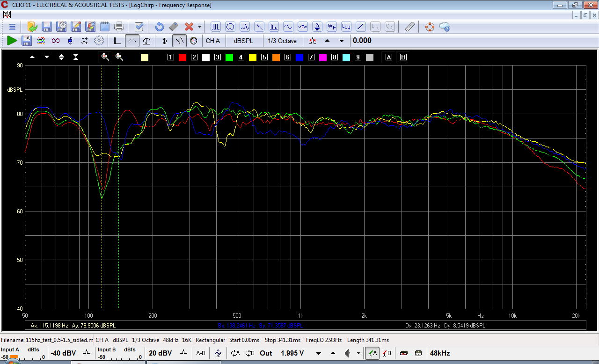
Task: Open the dBSPL units selector
Action: pos(243,41)
